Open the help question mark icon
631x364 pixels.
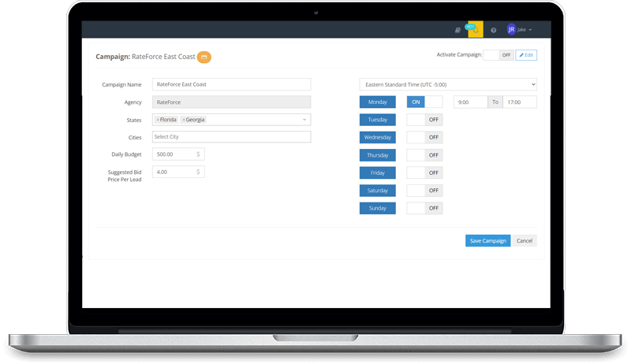pyautogui.click(x=494, y=30)
